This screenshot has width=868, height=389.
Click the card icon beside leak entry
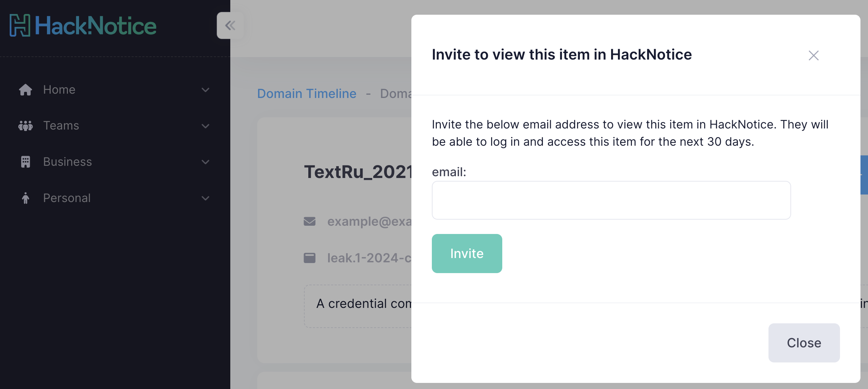pos(309,258)
